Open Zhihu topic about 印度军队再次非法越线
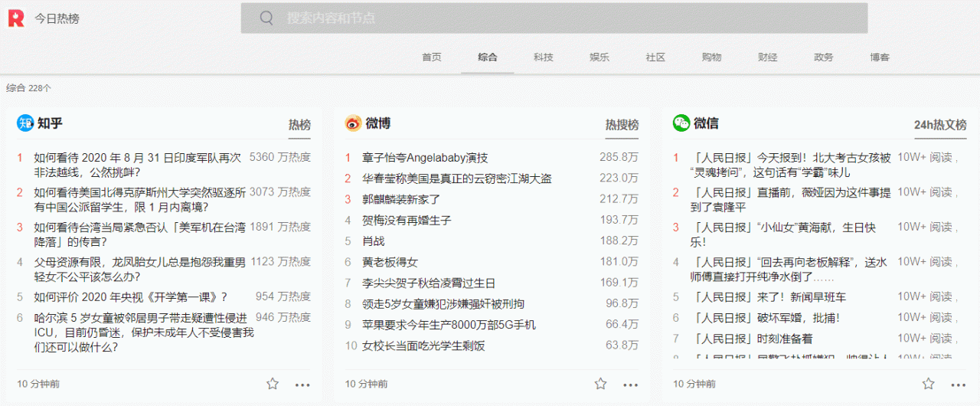 click(138, 165)
